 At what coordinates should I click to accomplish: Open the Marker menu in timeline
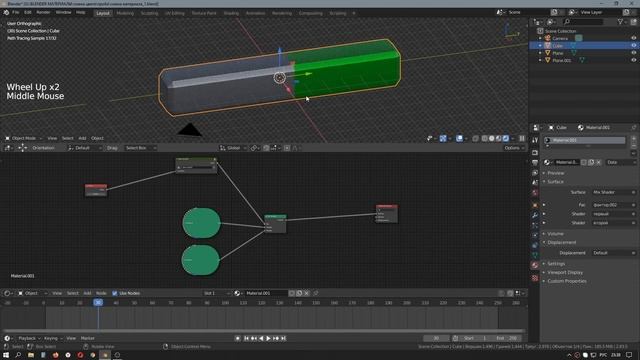[x=87, y=338]
